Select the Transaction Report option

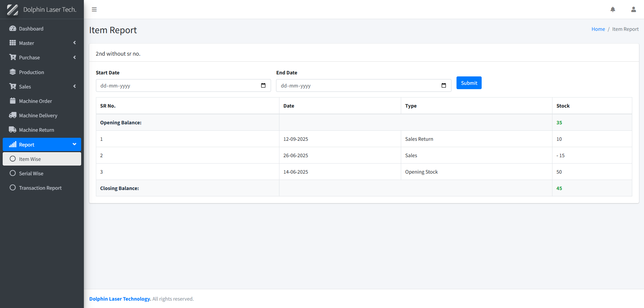40,188
